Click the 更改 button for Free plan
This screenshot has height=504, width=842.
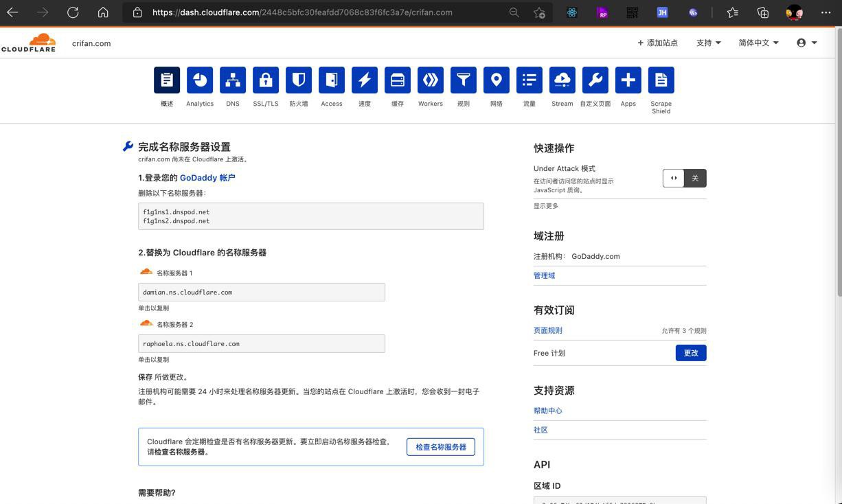pyautogui.click(x=691, y=353)
